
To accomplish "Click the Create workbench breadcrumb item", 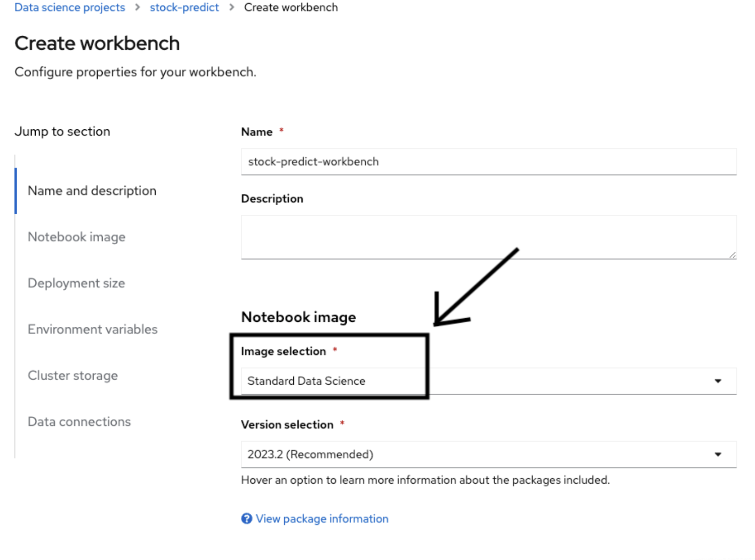I will [x=291, y=7].
